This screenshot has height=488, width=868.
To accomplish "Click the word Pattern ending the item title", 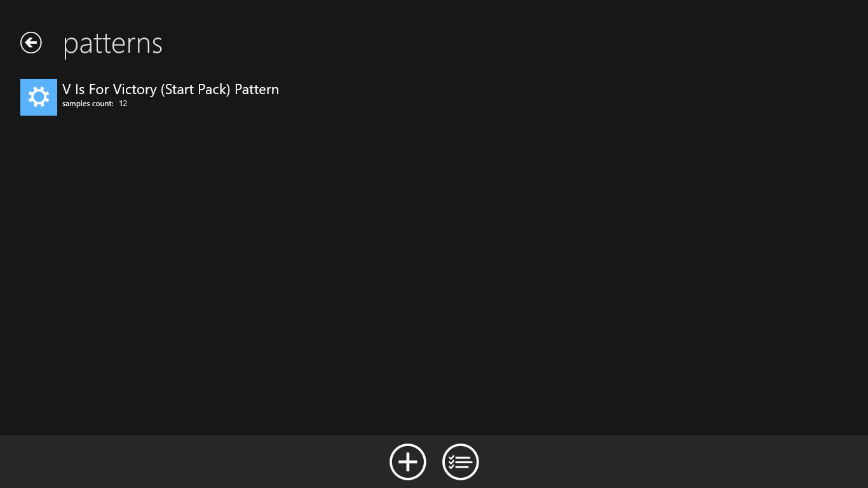I will [257, 90].
